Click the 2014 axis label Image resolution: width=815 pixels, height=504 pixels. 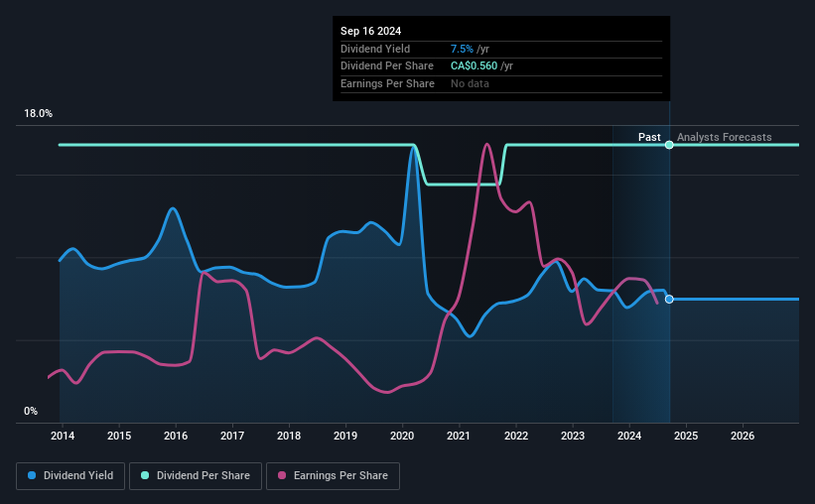tap(63, 436)
